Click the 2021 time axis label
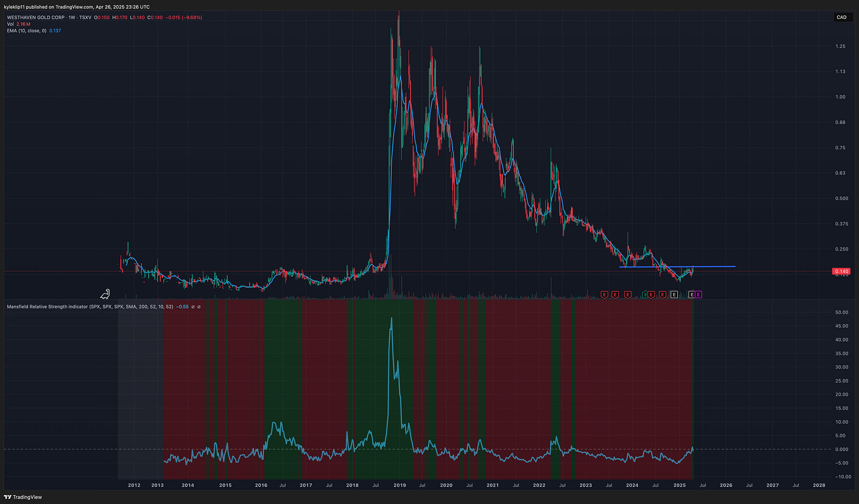Viewport: 859px width, 504px height. coord(492,485)
